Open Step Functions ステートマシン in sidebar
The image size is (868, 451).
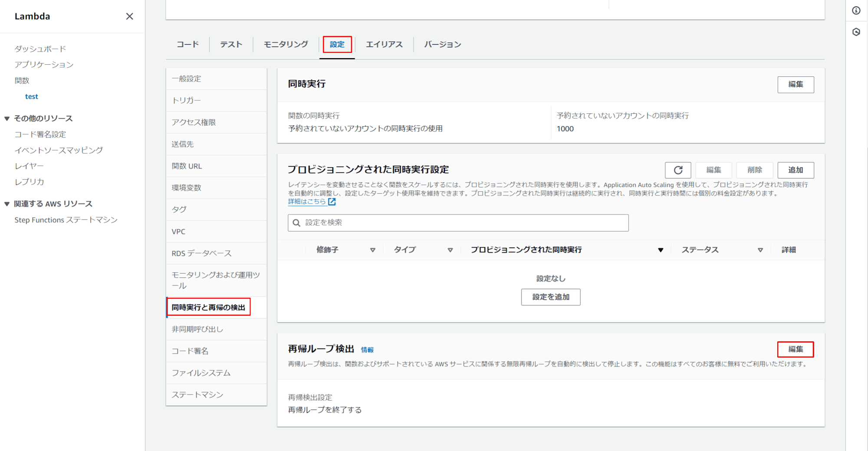tap(66, 220)
